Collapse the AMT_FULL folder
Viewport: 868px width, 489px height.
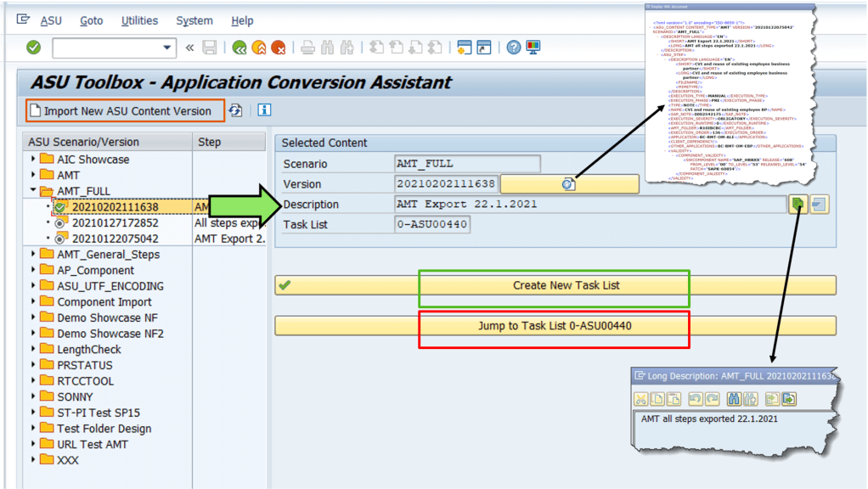pos(33,190)
